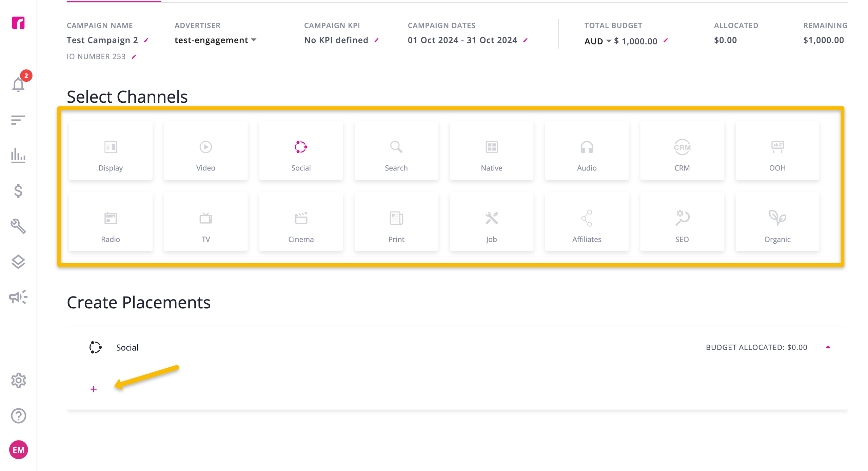Open the dollar sign finance icon
The image size is (868, 471).
point(18,191)
